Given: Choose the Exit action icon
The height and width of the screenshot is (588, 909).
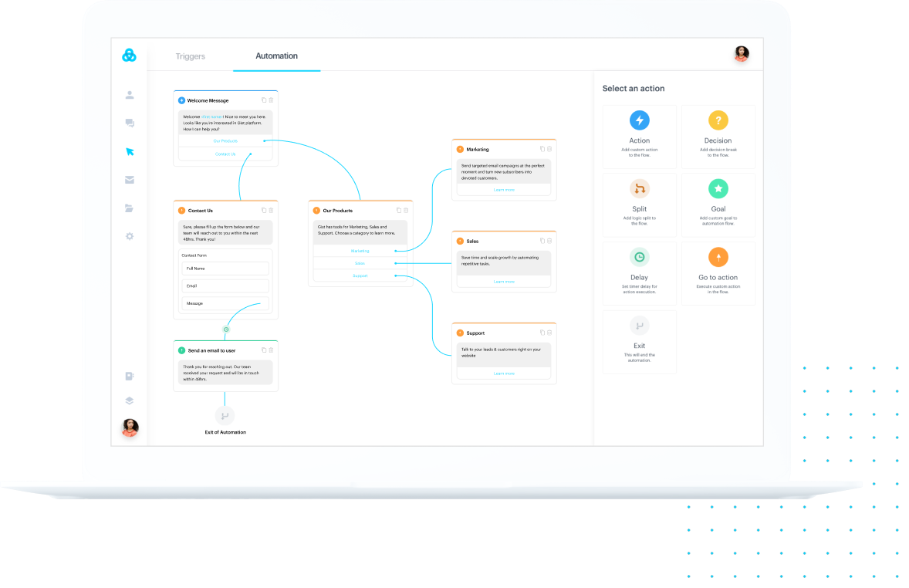Looking at the screenshot, I should pos(639,326).
